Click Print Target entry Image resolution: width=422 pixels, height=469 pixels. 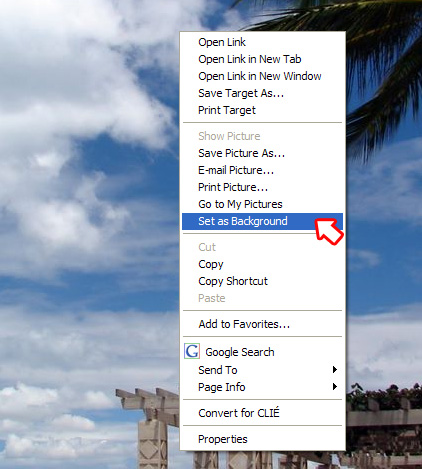262,110
